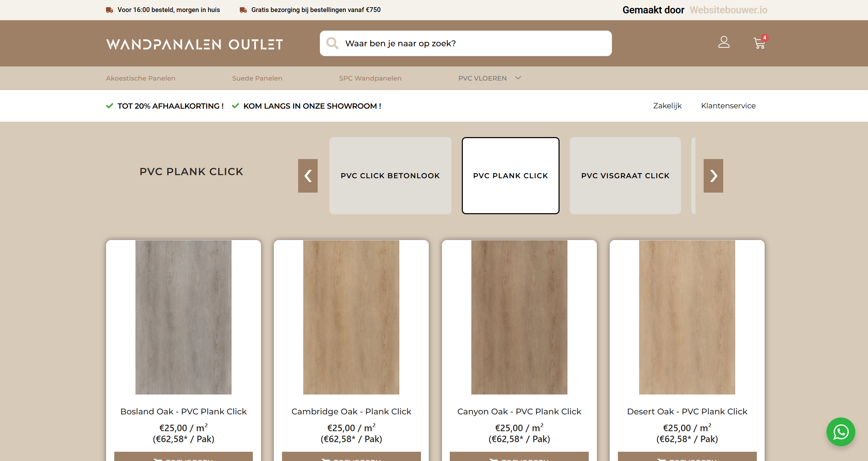The height and width of the screenshot is (461, 868).
Task: Click the Wandpanalen Outlet logo
Action: coord(194,44)
